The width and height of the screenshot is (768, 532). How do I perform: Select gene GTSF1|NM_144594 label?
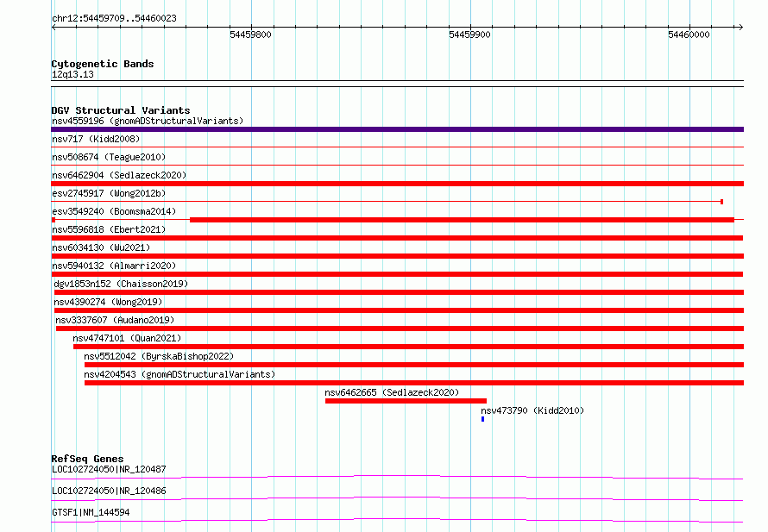(x=91, y=512)
